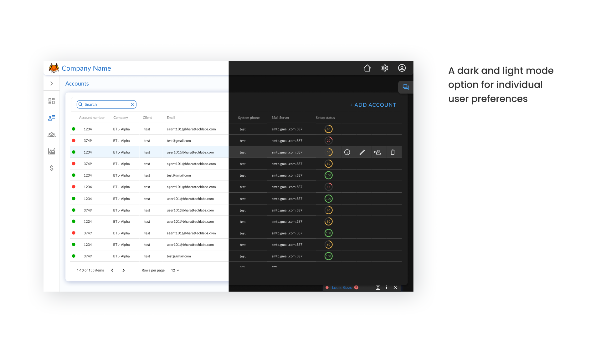This screenshot has height=364, width=601.
Task: Expand the left sidebar chevron
Action: pos(52,83)
